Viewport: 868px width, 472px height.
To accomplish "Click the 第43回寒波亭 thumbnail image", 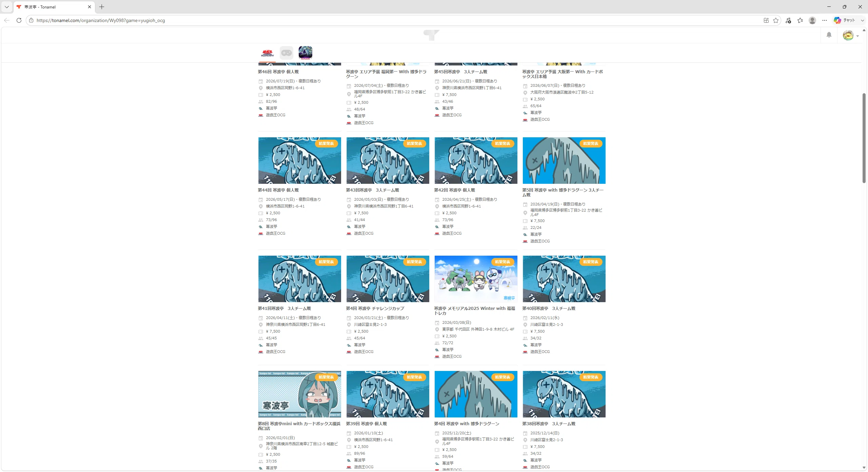I will [x=388, y=160].
